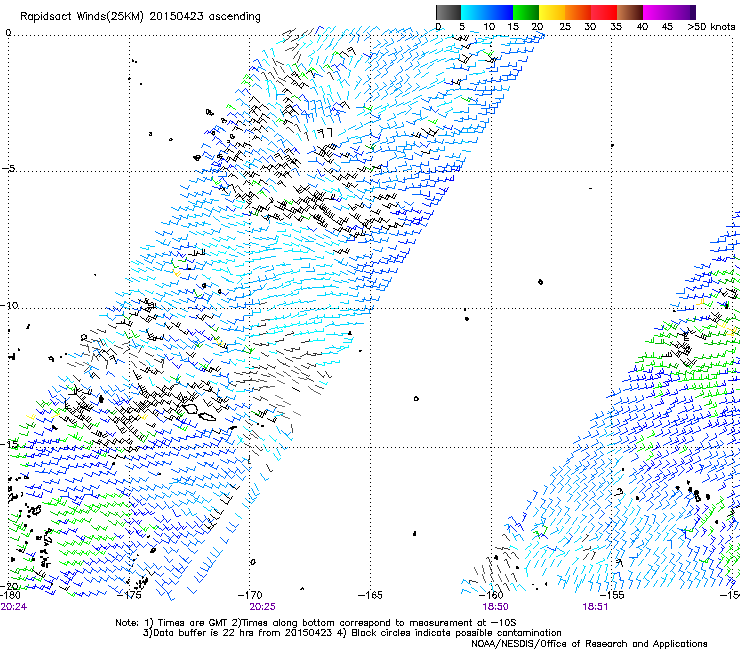Click the '-165' longitude axis label
The height and width of the screenshot is (650, 740).
(x=370, y=595)
